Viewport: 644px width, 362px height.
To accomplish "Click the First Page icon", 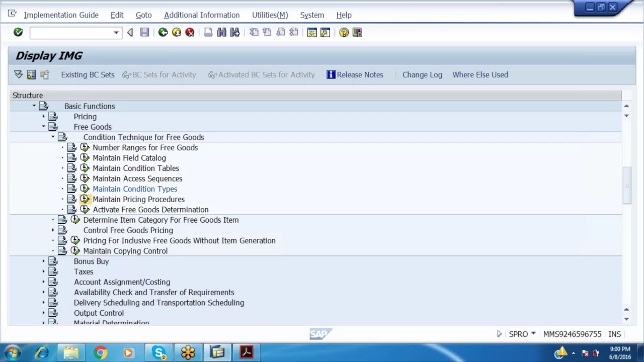I will click(x=254, y=32).
